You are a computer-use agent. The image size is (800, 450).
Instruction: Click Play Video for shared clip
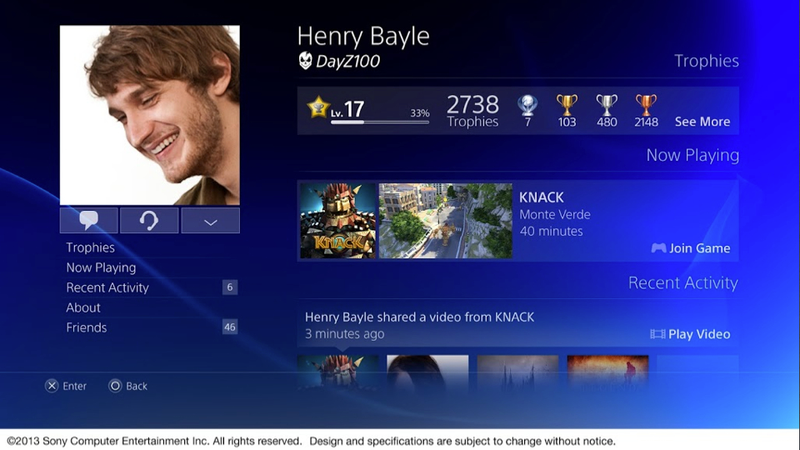pos(690,334)
